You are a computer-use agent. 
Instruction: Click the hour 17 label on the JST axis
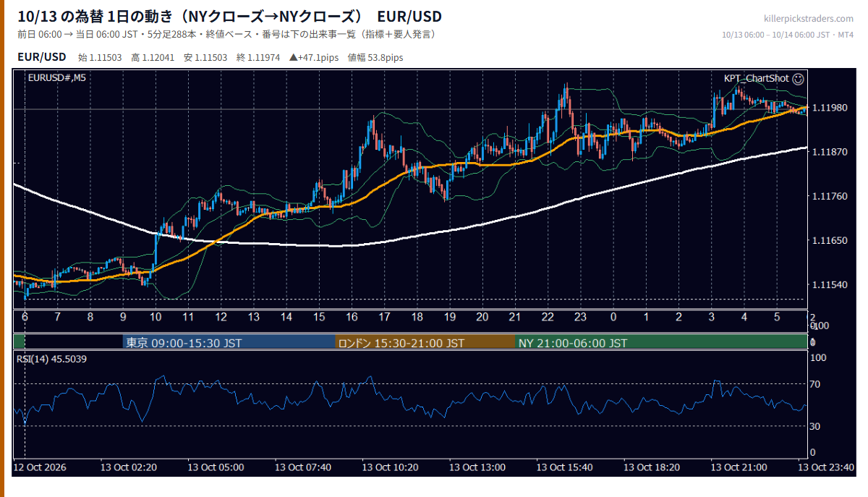point(384,317)
